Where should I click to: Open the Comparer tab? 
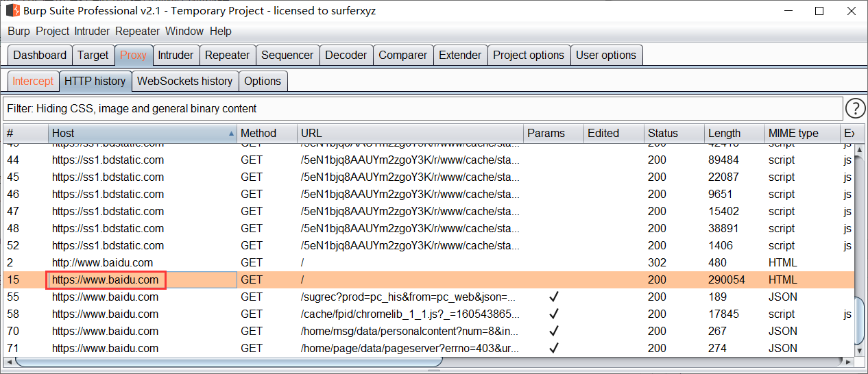pos(403,55)
